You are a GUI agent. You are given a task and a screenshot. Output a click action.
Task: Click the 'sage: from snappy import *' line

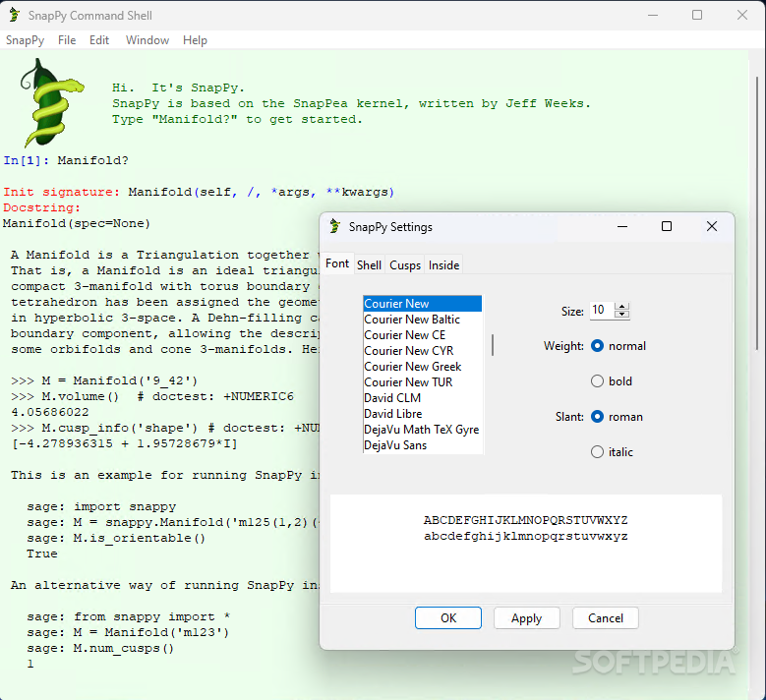129,616
